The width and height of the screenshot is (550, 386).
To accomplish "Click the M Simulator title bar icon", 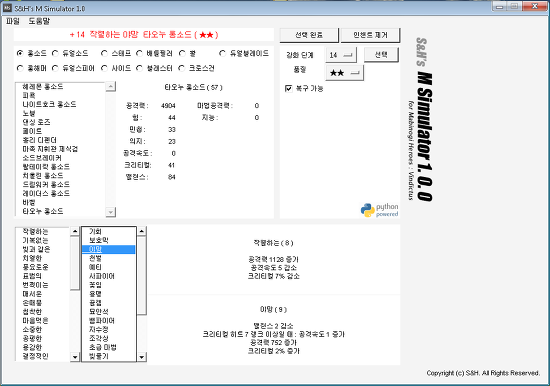I will [7, 8].
